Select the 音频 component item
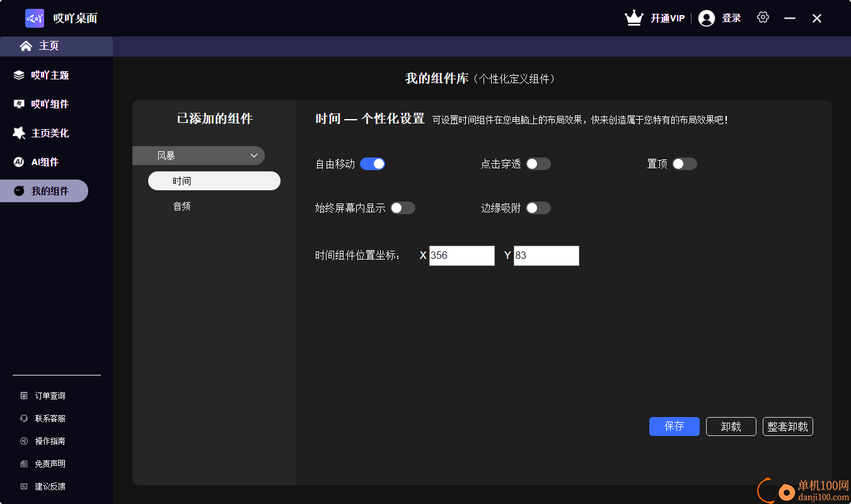 [x=182, y=206]
